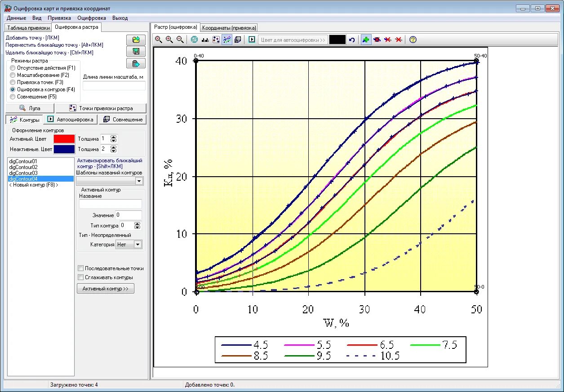Click the open raster folder icon button

coord(136,40)
